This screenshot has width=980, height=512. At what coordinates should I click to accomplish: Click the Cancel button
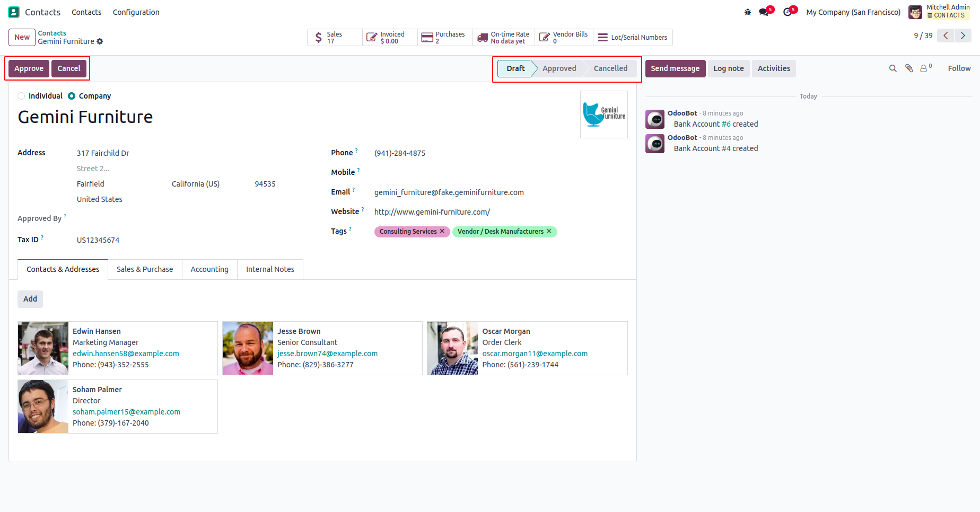pyautogui.click(x=69, y=68)
